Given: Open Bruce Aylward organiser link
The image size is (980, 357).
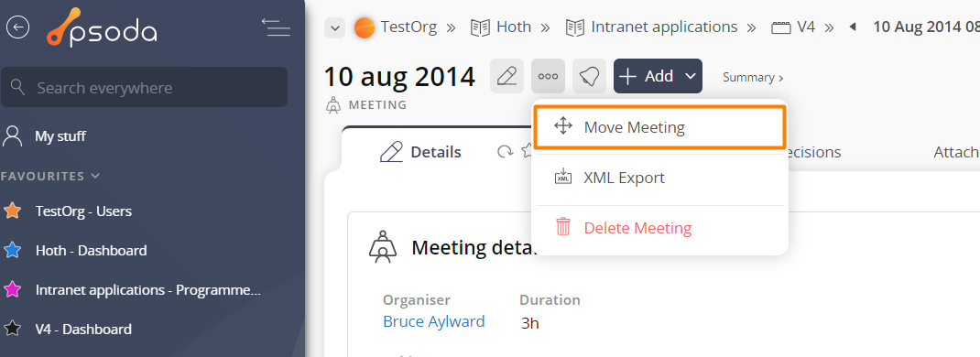Looking at the screenshot, I should pos(434,321).
